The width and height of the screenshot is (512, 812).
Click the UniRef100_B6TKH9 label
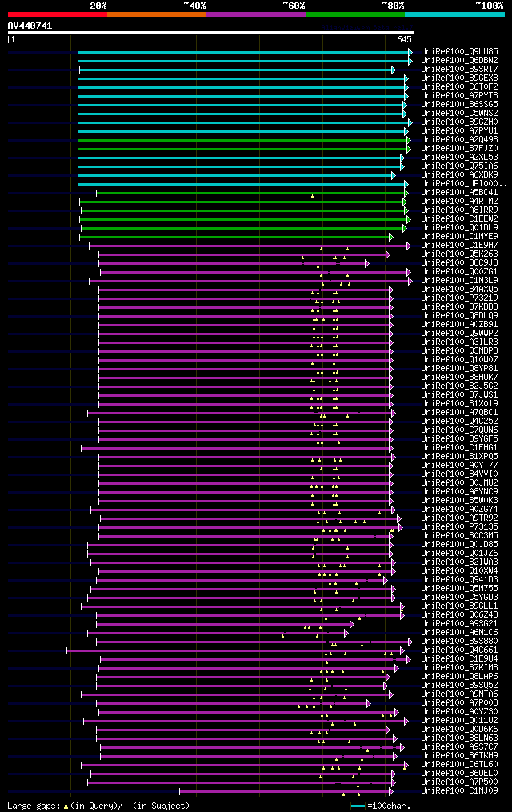pos(459,756)
